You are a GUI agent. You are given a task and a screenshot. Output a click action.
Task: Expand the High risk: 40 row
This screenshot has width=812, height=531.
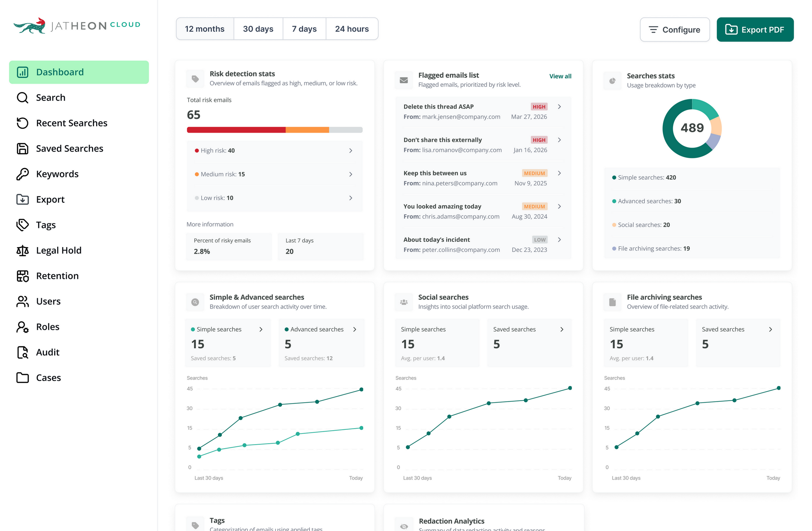tap(275, 151)
